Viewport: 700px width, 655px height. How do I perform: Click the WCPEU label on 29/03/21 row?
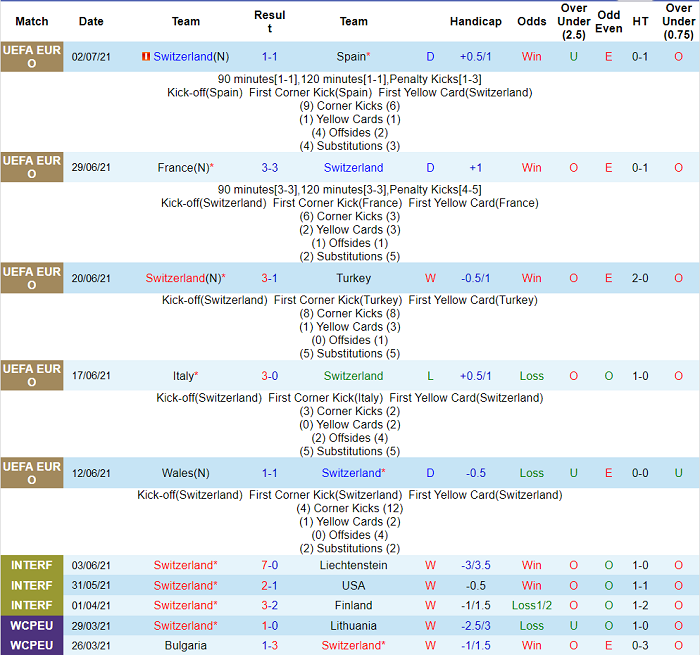click(31, 625)
